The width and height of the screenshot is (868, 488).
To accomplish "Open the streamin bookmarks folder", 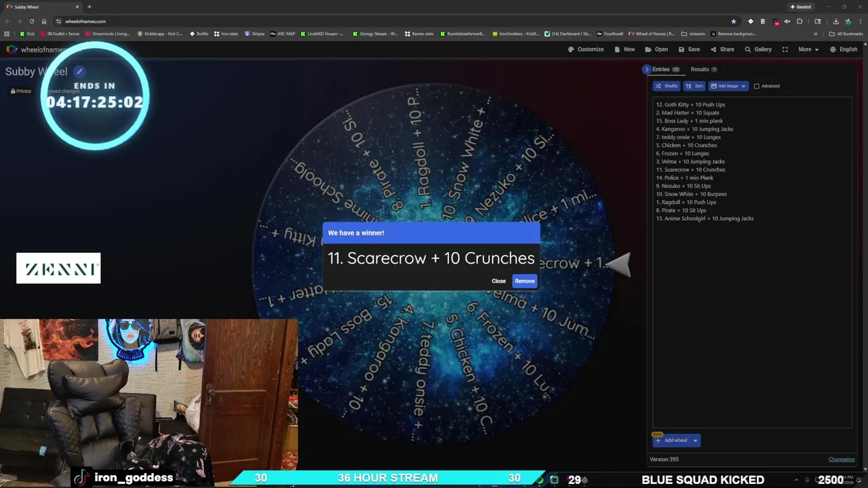I will coord(693,33).
